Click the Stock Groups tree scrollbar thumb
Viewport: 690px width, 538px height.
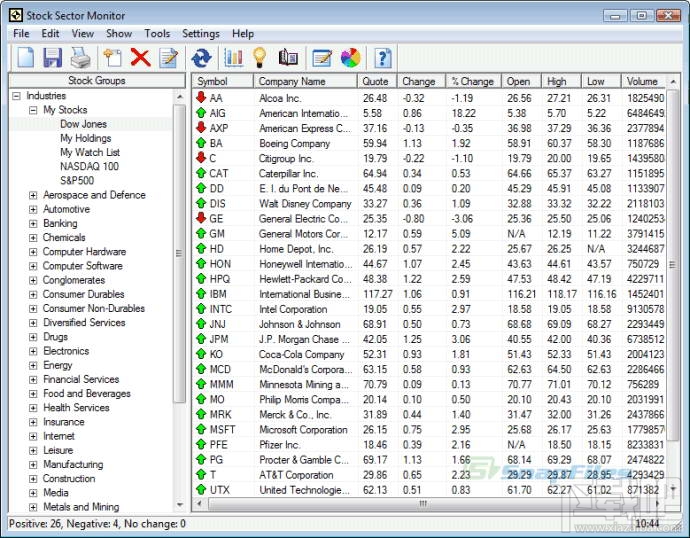pos(179,253)
